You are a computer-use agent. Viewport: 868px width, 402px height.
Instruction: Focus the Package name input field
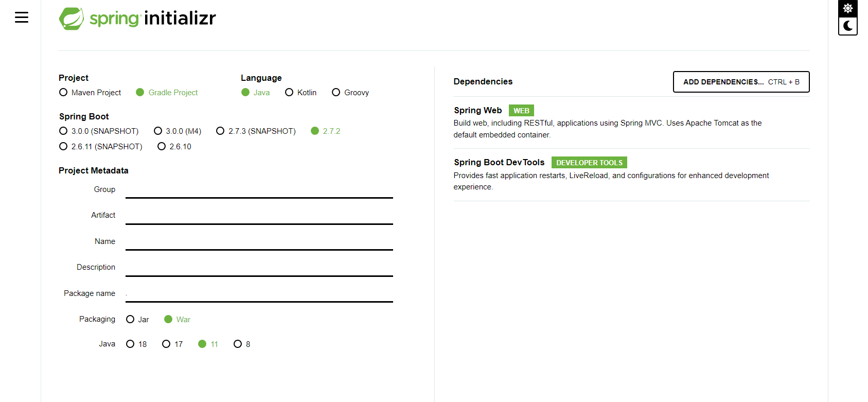click(x=259, y=293)
